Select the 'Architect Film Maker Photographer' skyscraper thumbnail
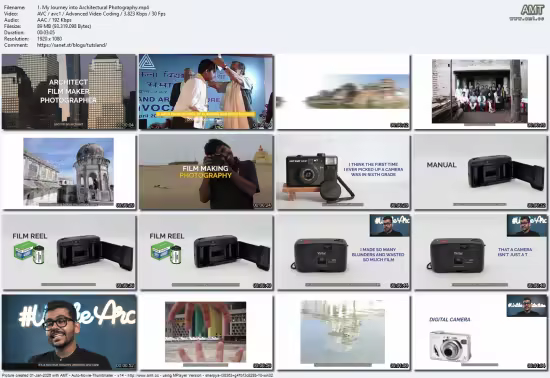The image size is (550, 378). pyautogui.click(x=69, y=92)
